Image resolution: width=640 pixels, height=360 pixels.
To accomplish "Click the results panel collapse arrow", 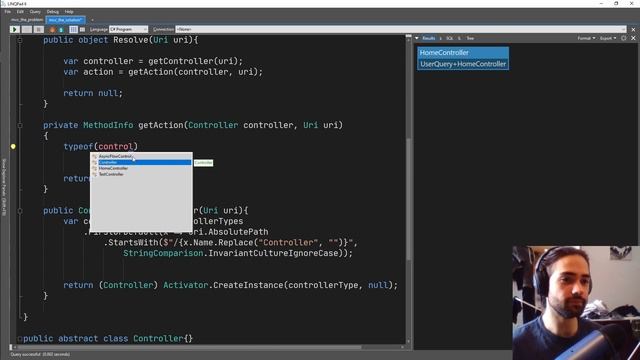I will coord(417,38).
